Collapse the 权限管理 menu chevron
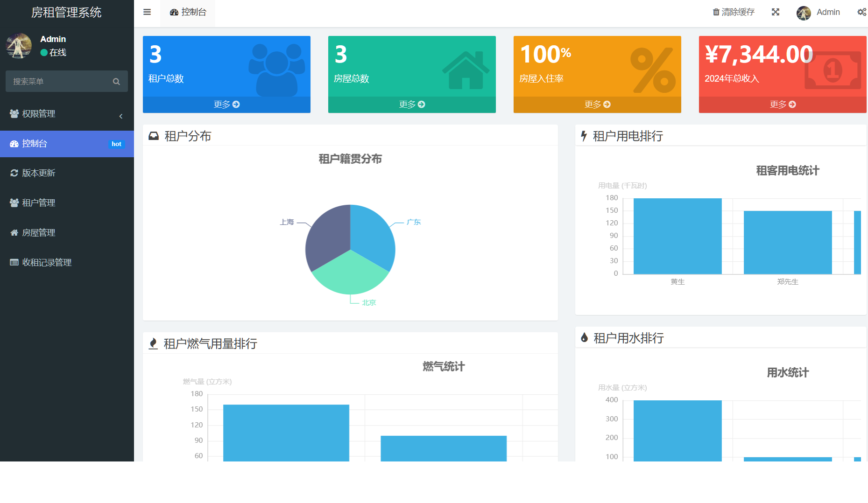 pyautogui.click(x=120, y=116)
